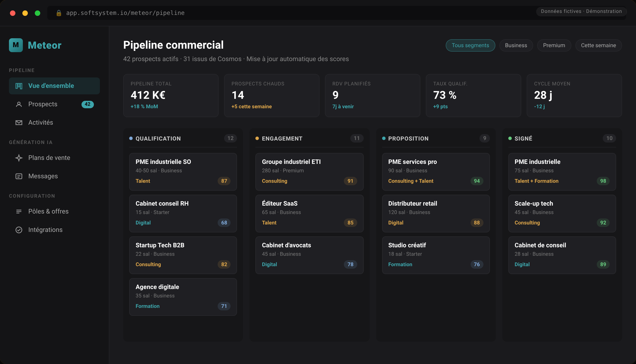Click the Prospects person icon
636x364 pixels.
pyautogui.click(x=19, y=104)
